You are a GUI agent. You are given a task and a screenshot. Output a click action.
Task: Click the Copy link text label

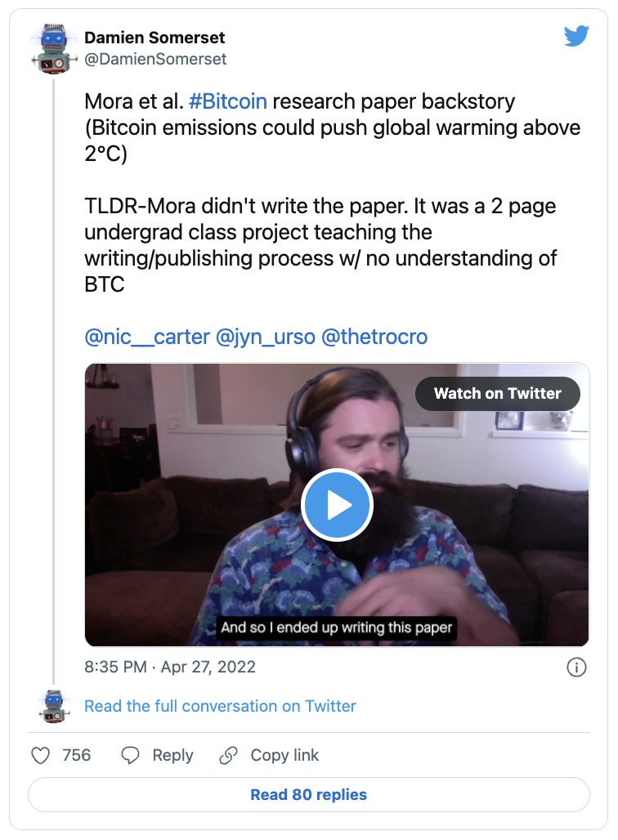point(284,755)
